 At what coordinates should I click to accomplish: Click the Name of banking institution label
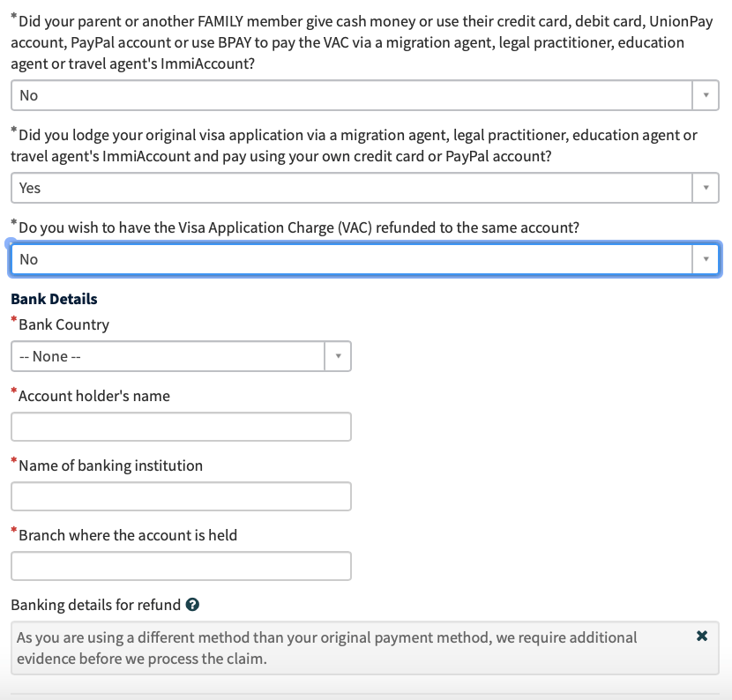[x=110, y=465]
